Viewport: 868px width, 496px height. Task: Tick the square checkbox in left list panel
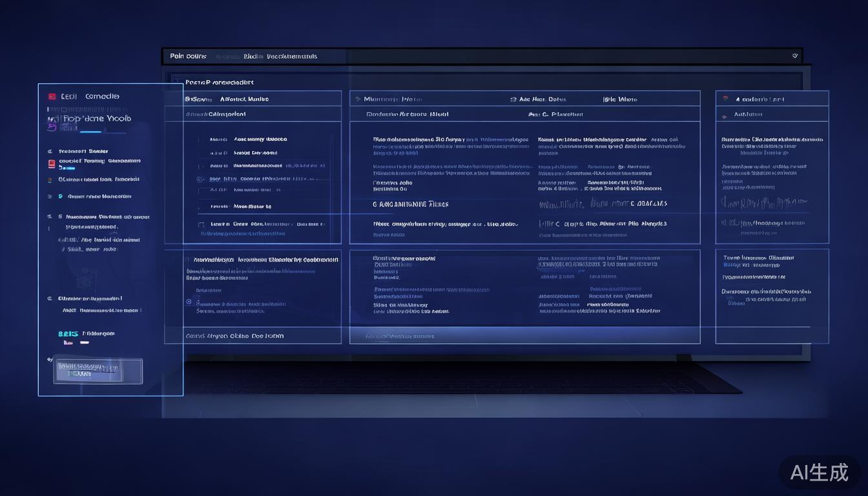201,225
